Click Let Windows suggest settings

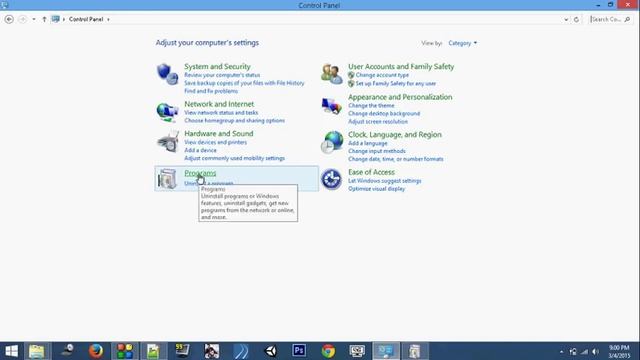coord(384,181)
